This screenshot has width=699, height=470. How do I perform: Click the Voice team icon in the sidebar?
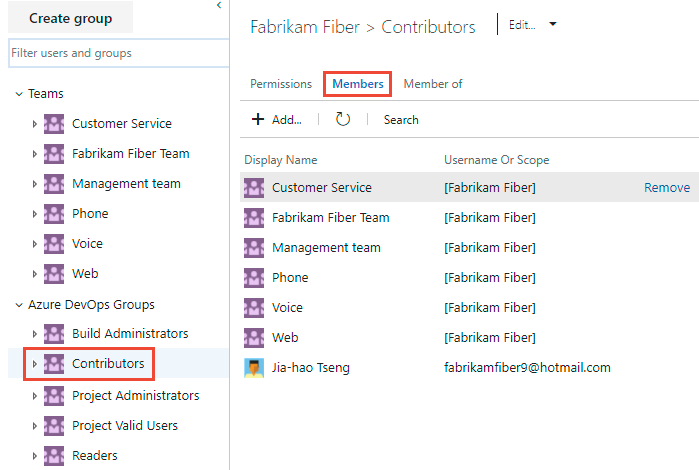[x=54, y=244]
